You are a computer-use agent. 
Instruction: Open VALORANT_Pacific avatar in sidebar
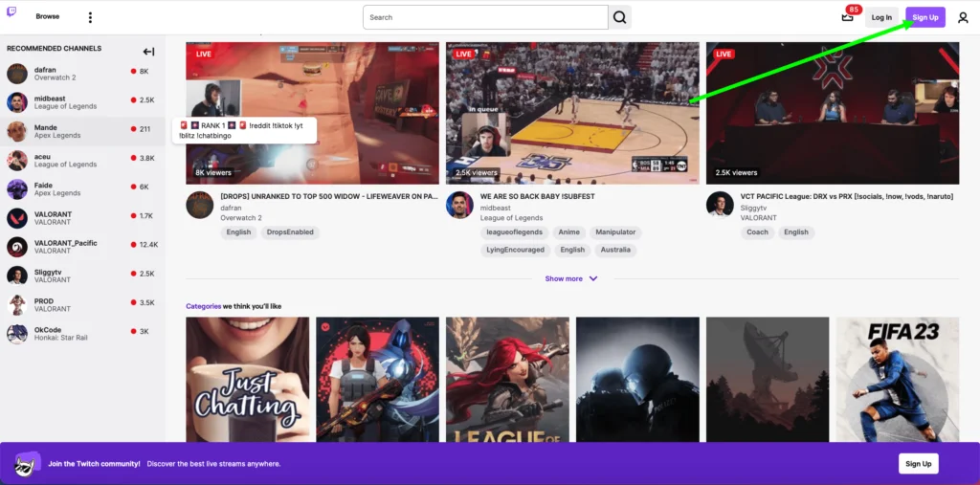coord(17,247)
